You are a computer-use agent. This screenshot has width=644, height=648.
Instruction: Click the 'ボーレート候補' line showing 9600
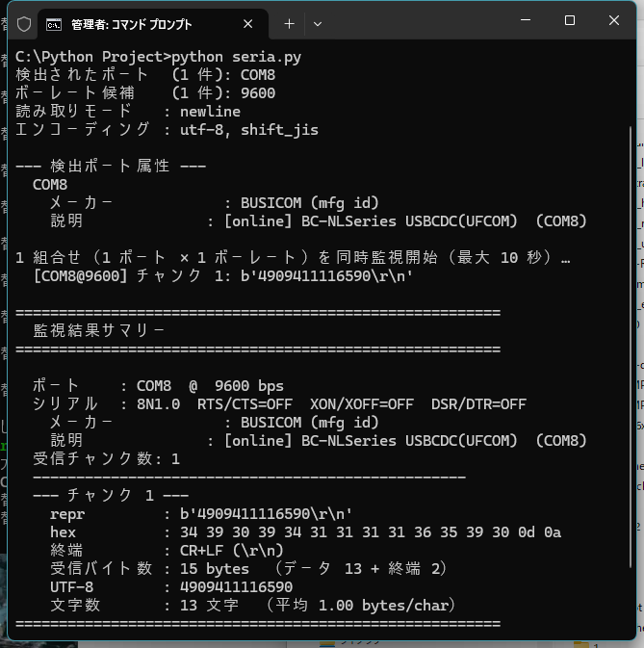145,93
